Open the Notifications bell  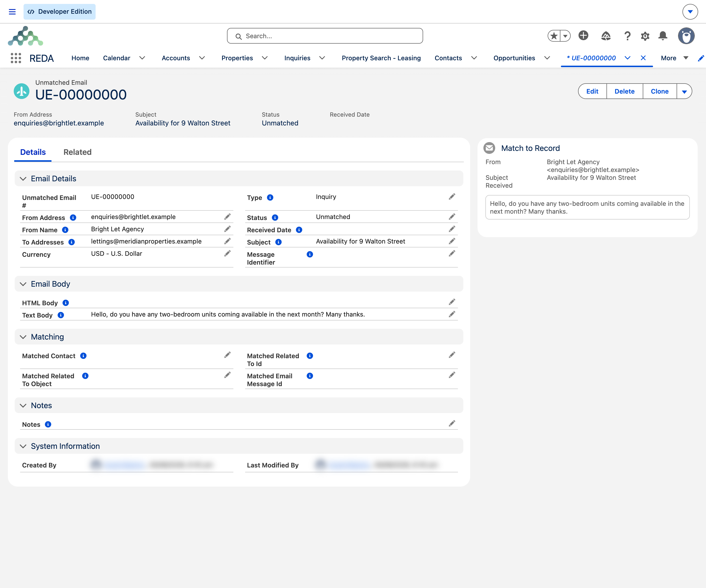pos(663,36)
